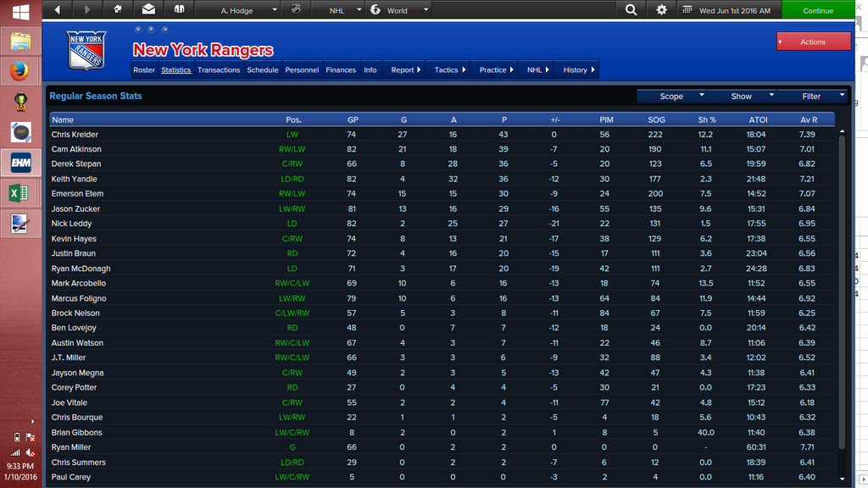Select the Statistics tab

[176, 69]
